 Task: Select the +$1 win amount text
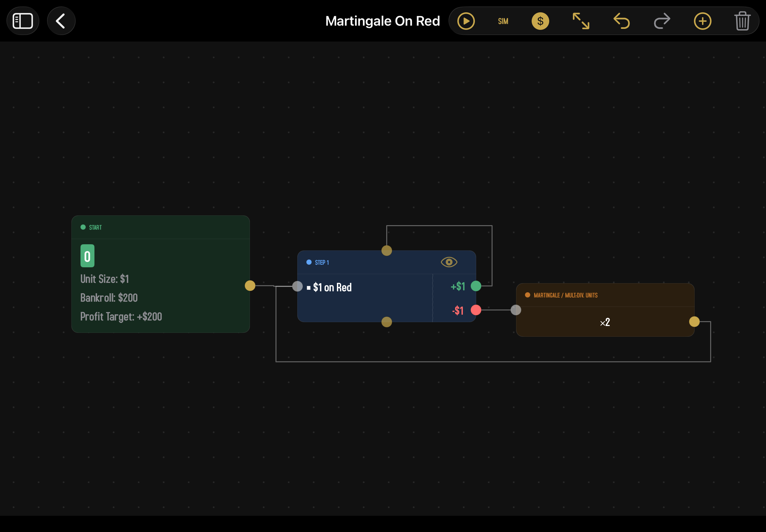click(458, 286)
